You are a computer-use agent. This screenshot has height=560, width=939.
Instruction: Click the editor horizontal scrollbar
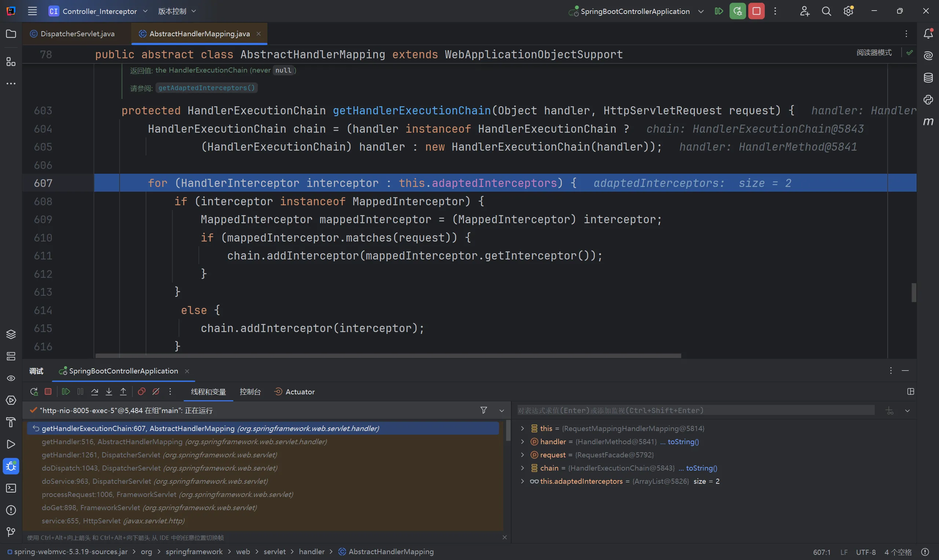(388, 356)
